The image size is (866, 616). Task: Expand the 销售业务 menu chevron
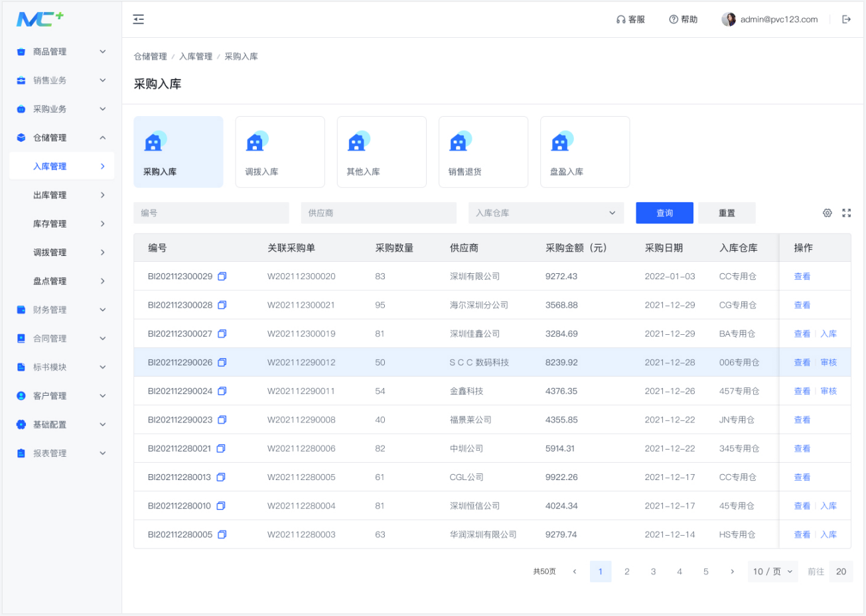point(102,80)
